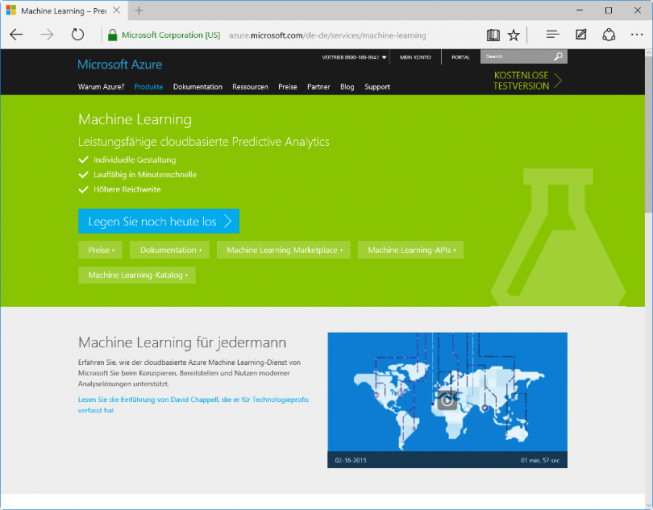
Task: Open the Hub lines icon
Action: point(552,35)
